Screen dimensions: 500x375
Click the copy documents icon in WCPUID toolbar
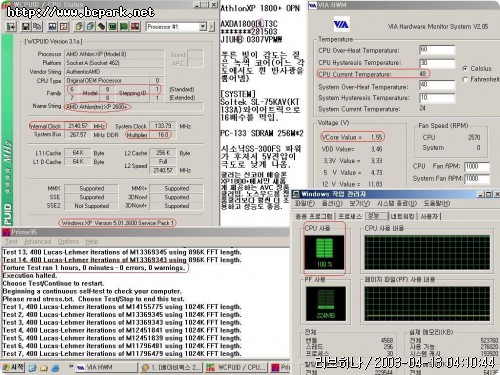click(x=37, y=26)
